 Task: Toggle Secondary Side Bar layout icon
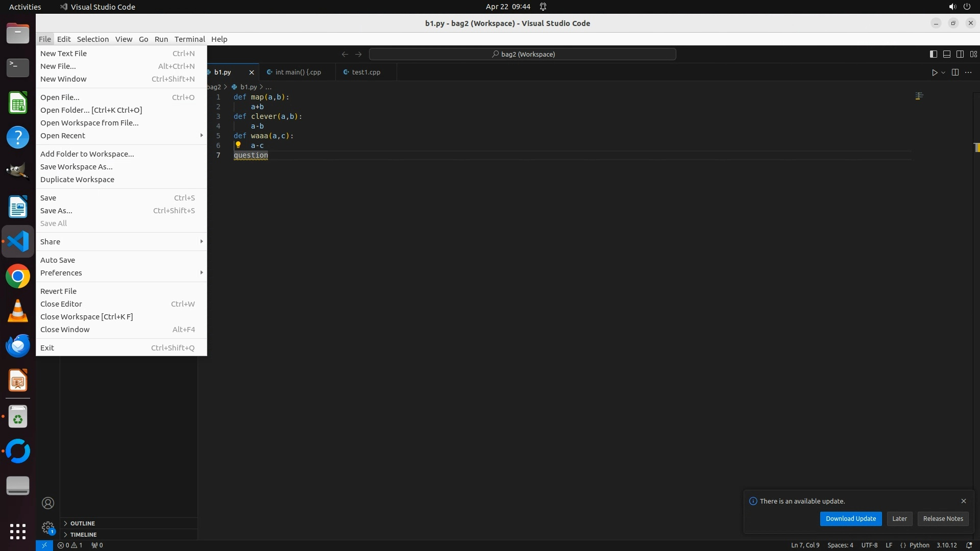[x=960, y=54]
